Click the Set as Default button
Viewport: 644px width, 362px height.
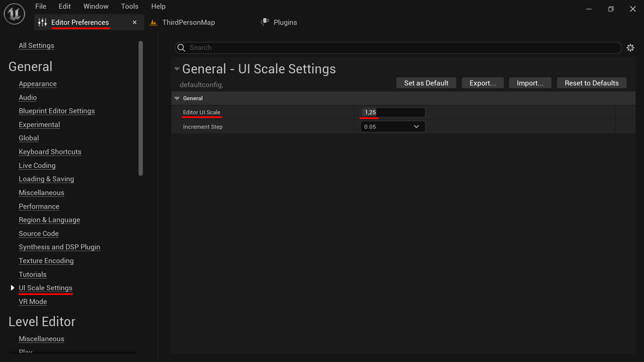(426, 83)
